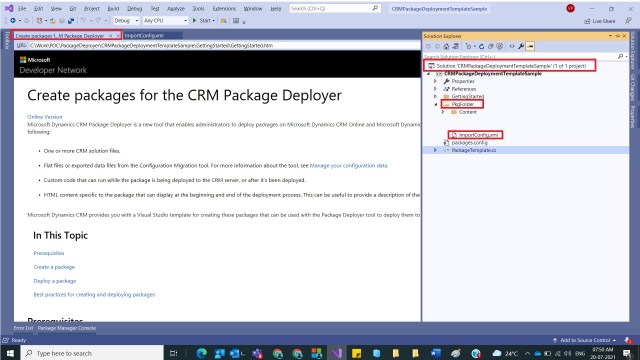Viewport: 640px width, 360px height.
Task: Click the Start debugging button
Action: (x=203, y=20)
